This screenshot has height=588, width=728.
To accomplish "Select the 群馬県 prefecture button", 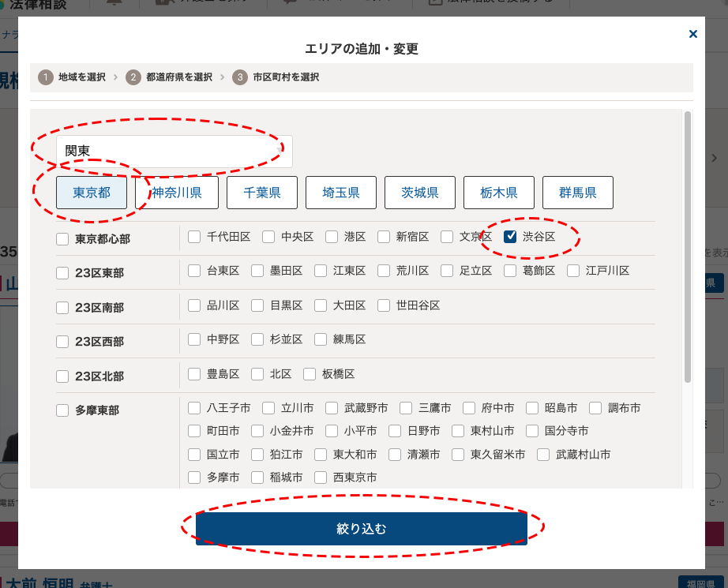I will 577,193.
